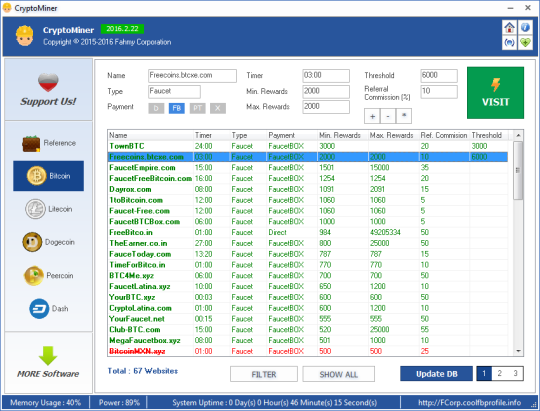Screen dimensions: 540x411
Task: Click the minus remove entry button
Action: 388,116
